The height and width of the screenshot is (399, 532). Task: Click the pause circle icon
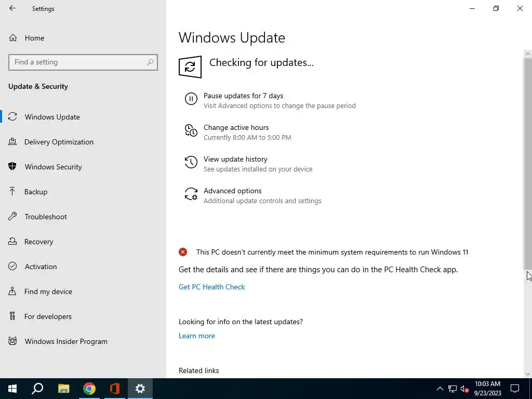[x=191, y=99]
